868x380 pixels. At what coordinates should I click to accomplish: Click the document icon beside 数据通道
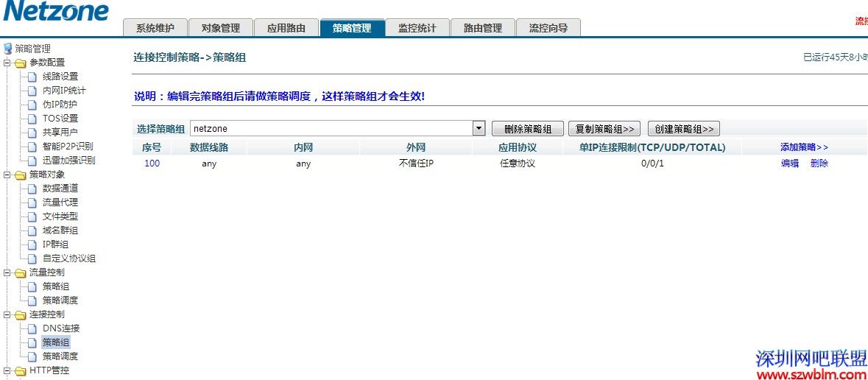(x=32, y=189)
